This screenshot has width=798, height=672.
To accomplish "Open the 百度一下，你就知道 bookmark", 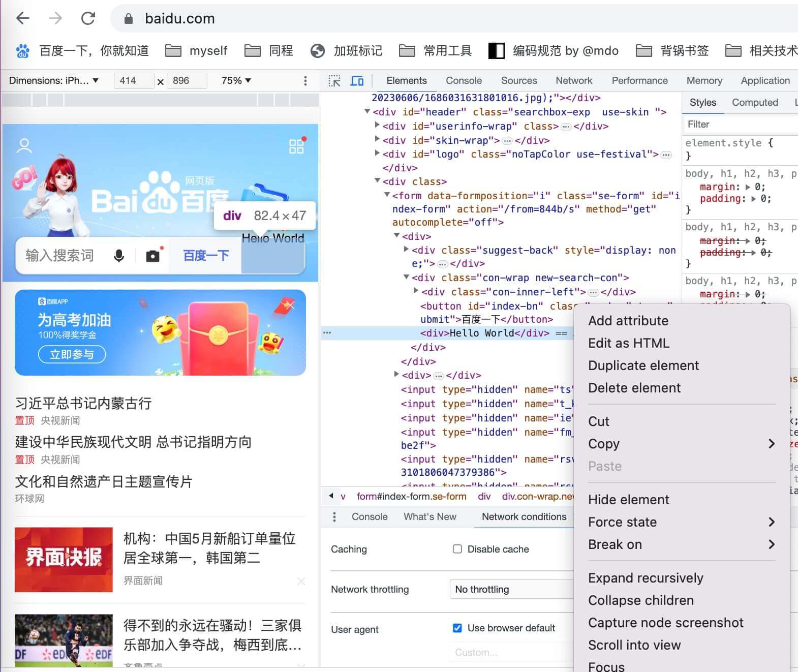I will coord(82,51).
